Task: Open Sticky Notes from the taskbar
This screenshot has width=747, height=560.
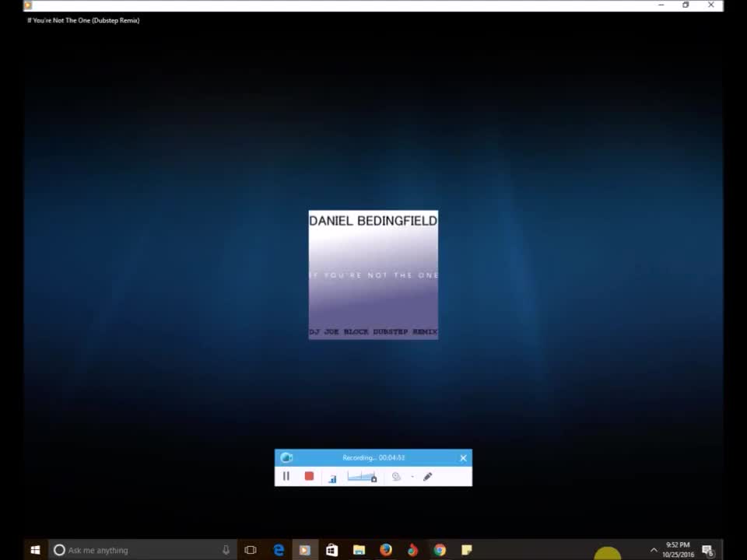Action: 466,550
